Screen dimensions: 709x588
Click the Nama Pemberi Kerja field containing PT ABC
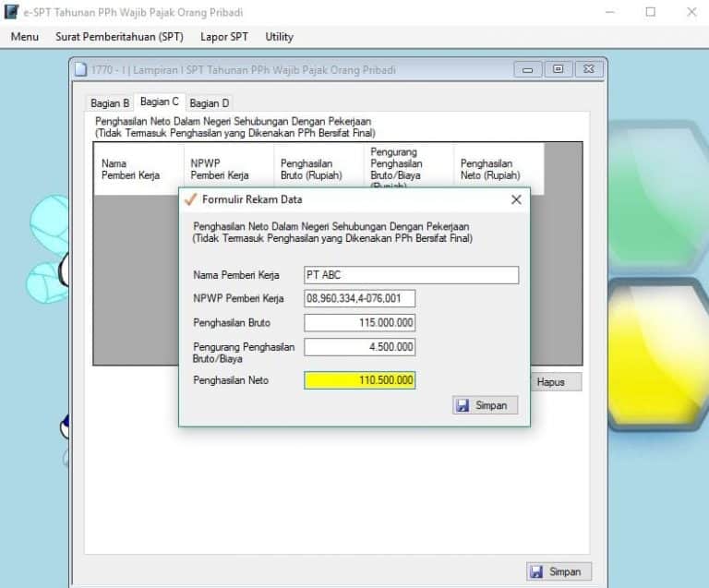(x=411, y=275)
